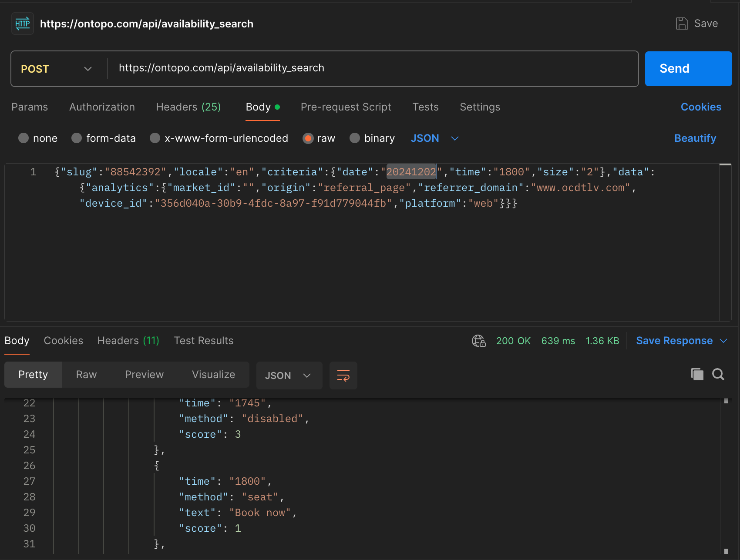Click the slug value 88542392

pyautogui.click(x=135, y=172)
